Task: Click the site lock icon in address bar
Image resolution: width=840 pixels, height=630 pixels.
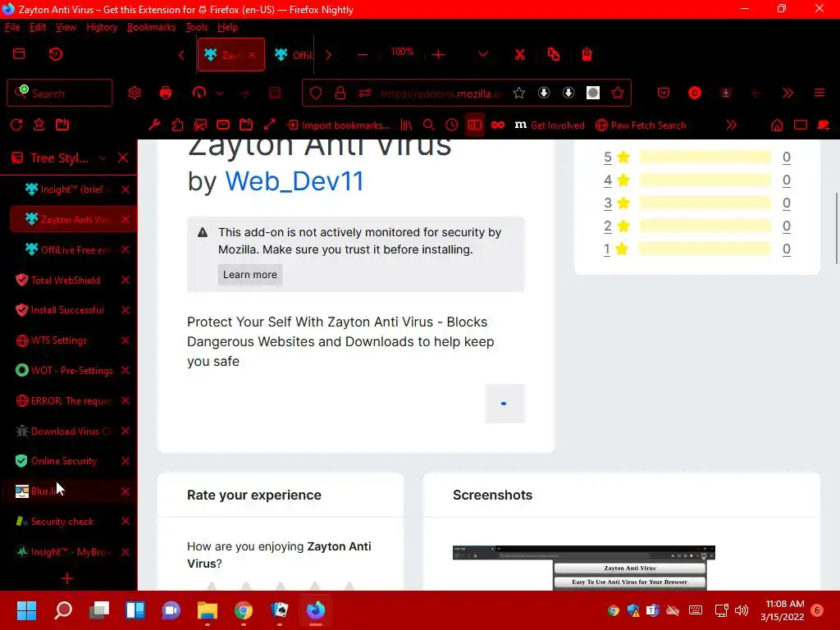Action: 340,94
